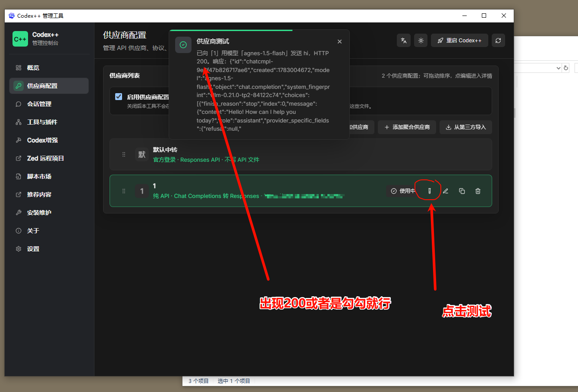Select 供应商配置 in the sidebar

pyautogui.click(x=49, y=86)
